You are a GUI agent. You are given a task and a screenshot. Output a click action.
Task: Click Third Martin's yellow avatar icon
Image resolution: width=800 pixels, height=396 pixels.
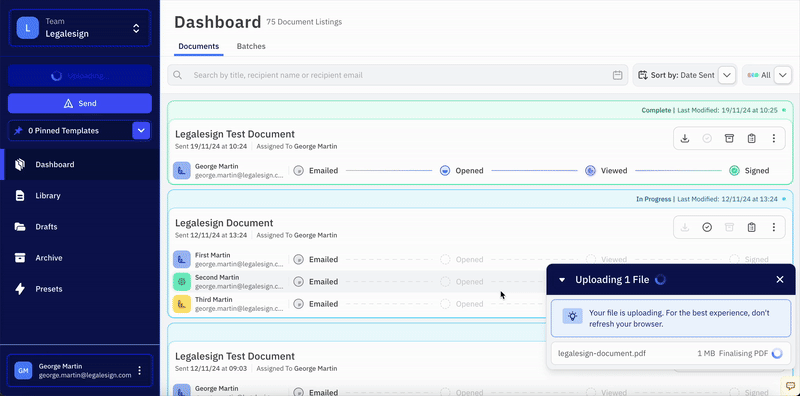182,304
